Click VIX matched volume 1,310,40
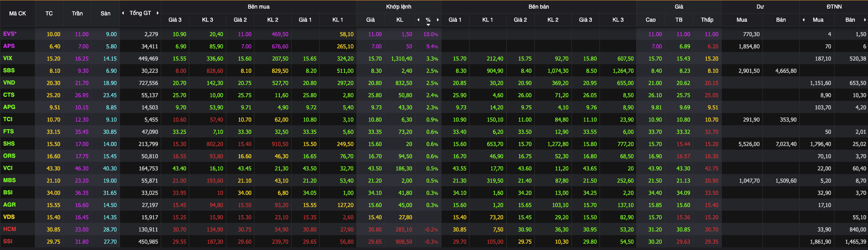This screenshot has height=250, width=868. click(402, 59)
